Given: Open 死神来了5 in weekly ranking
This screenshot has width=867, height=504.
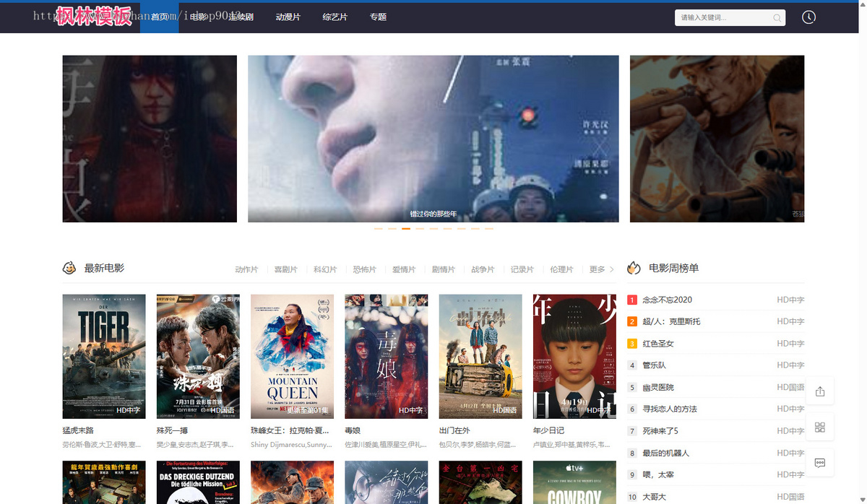Looking at the screenshot, I should pos(660,431).
